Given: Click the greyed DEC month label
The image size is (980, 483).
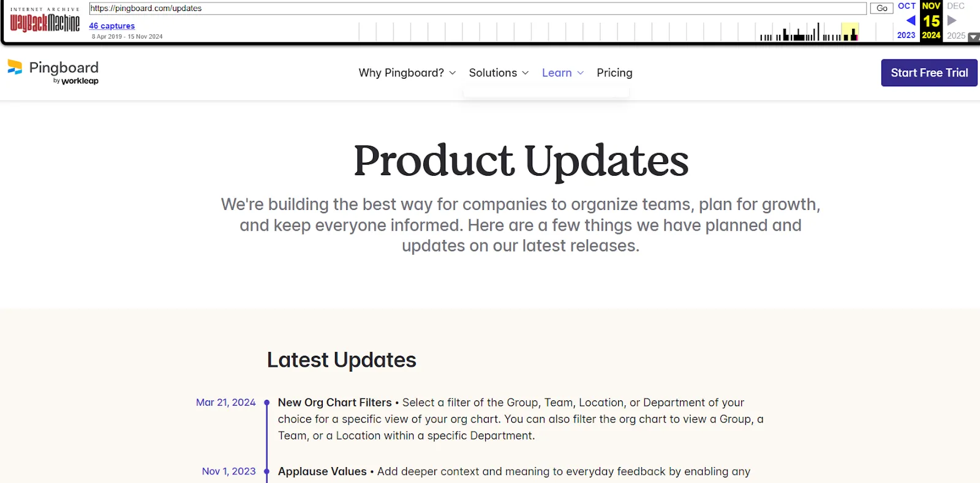Looking at the screenshot, I should pyautogui.click(x=956, y=6).
